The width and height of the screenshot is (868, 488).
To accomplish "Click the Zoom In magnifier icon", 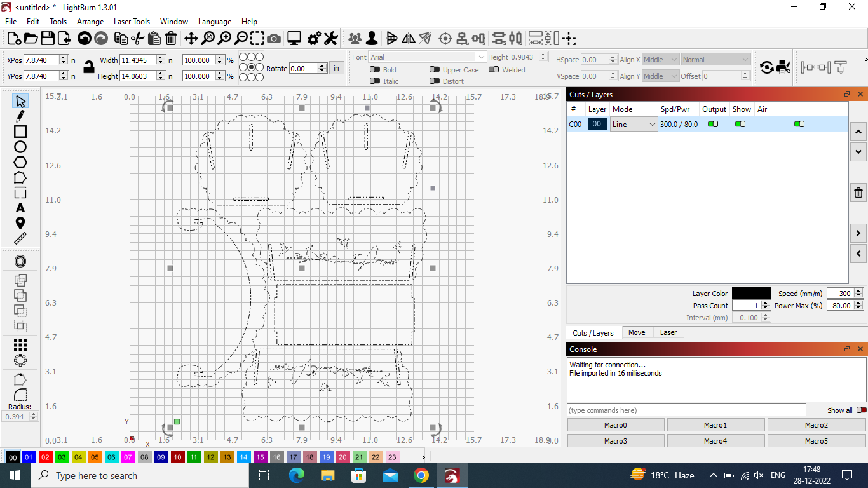I will coord(225,38).
